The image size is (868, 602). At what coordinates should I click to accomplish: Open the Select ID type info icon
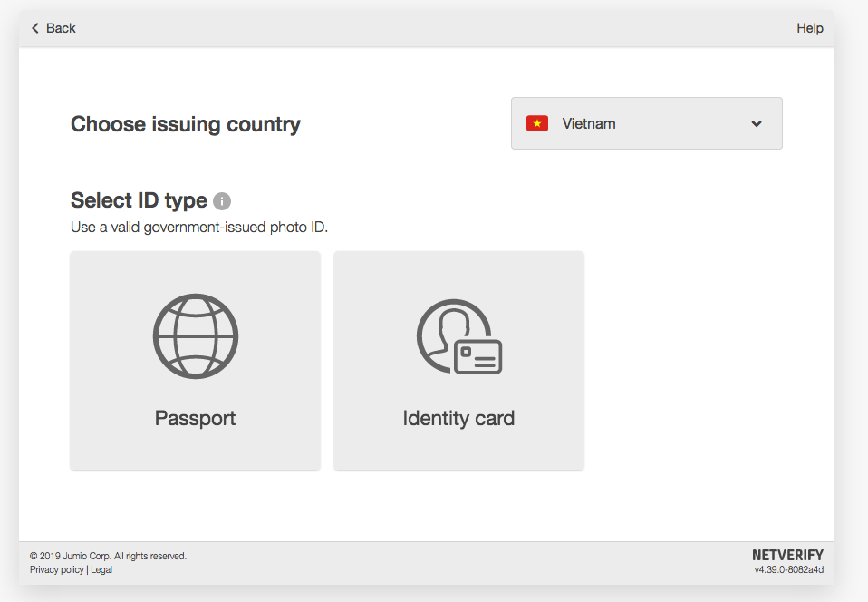point(222,201)
